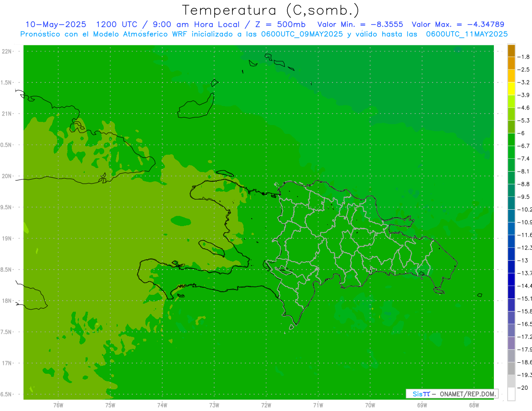Click the "18N" latitude label

[x=7, y=301]
